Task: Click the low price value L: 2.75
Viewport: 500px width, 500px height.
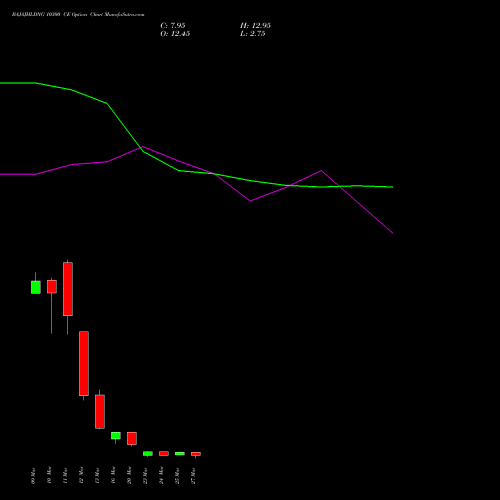Action: click(x=253, y=34)
